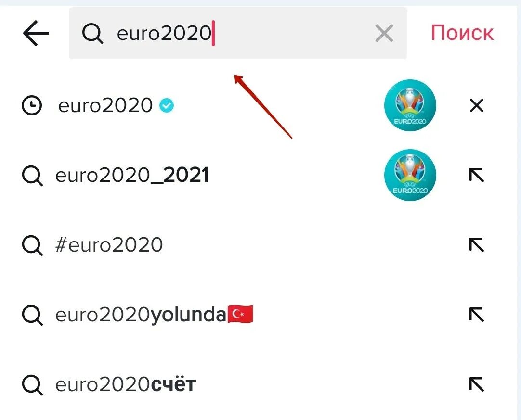Click blue verified badge next to euro2020

167,105
